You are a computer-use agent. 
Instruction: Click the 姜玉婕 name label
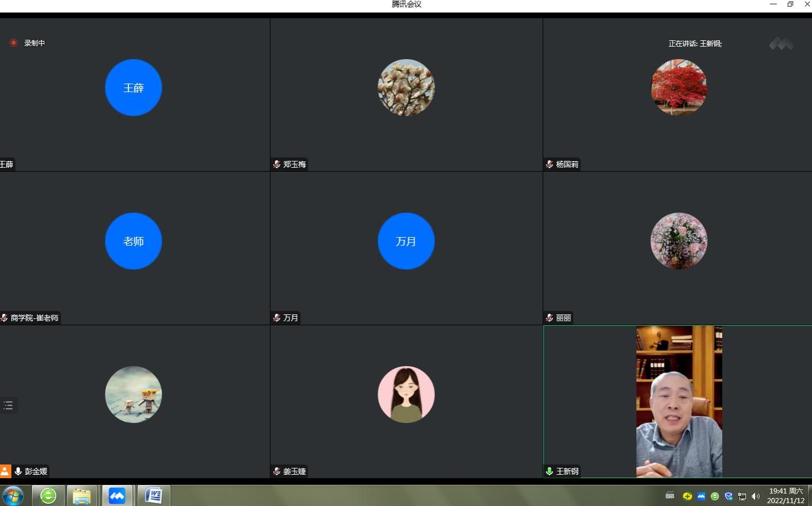coord(295,471)
